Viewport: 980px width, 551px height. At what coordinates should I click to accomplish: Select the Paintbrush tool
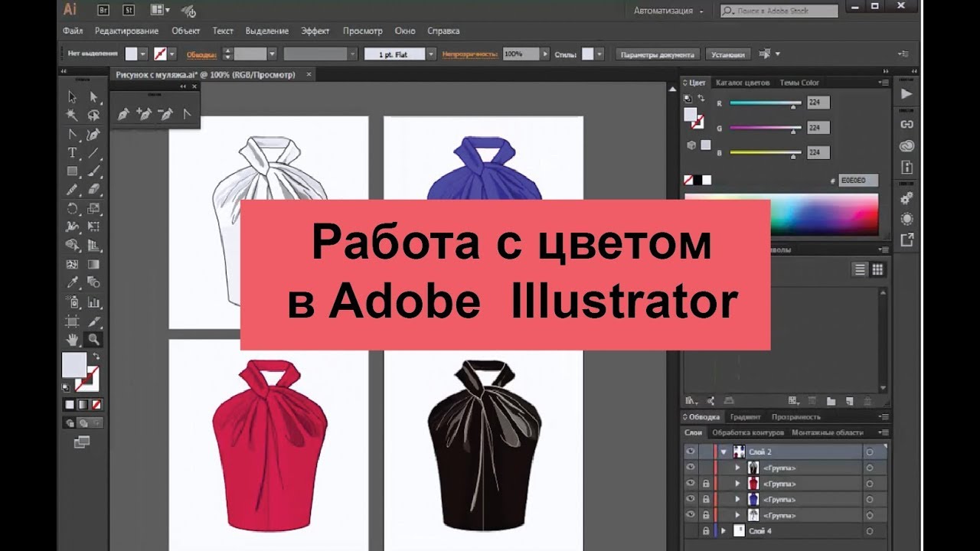[x=94, y=171]
